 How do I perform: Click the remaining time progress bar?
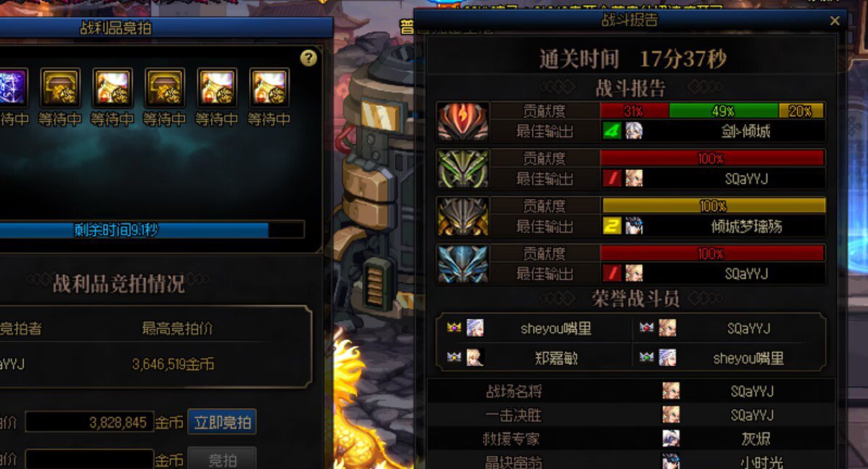(x=152, y=230)
